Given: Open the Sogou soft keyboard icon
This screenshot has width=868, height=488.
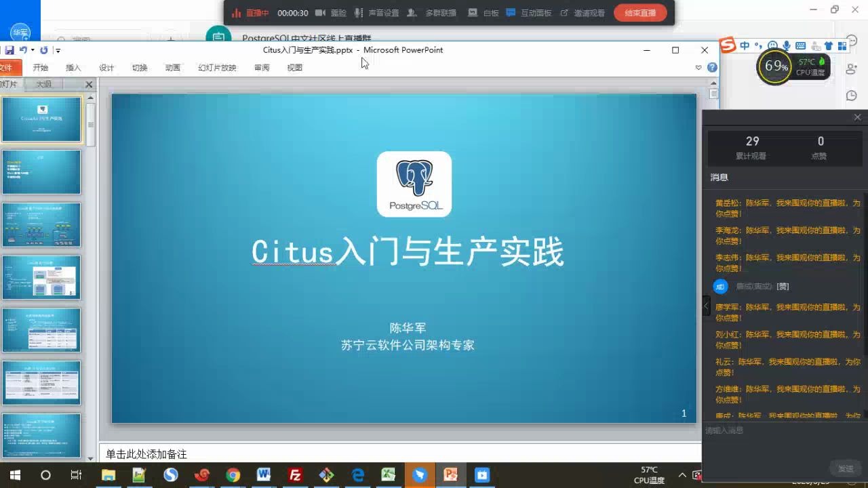Looking at the screenshot, I should tap(800, 45).
